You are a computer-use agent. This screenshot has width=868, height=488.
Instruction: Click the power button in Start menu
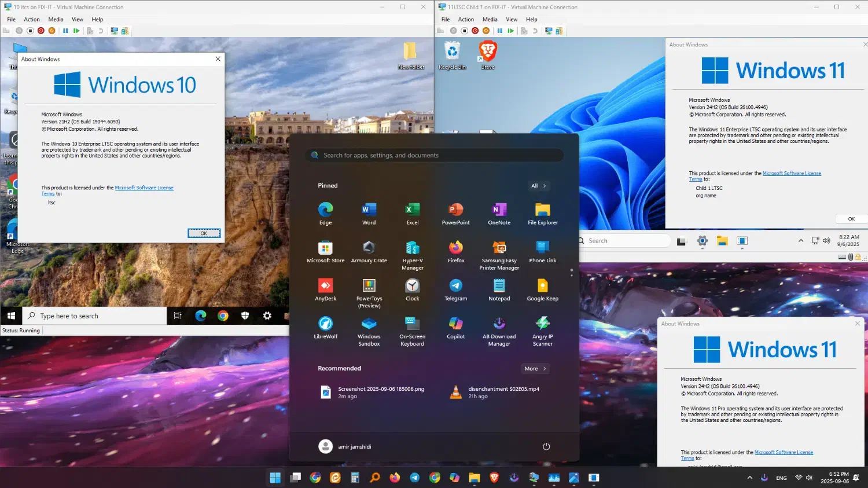tap(546, 446)
